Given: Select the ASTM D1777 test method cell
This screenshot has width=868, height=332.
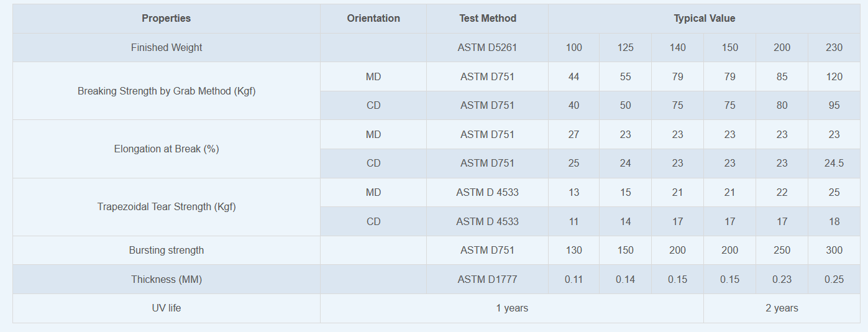Looking at the screenshot, I should point(487,280).
